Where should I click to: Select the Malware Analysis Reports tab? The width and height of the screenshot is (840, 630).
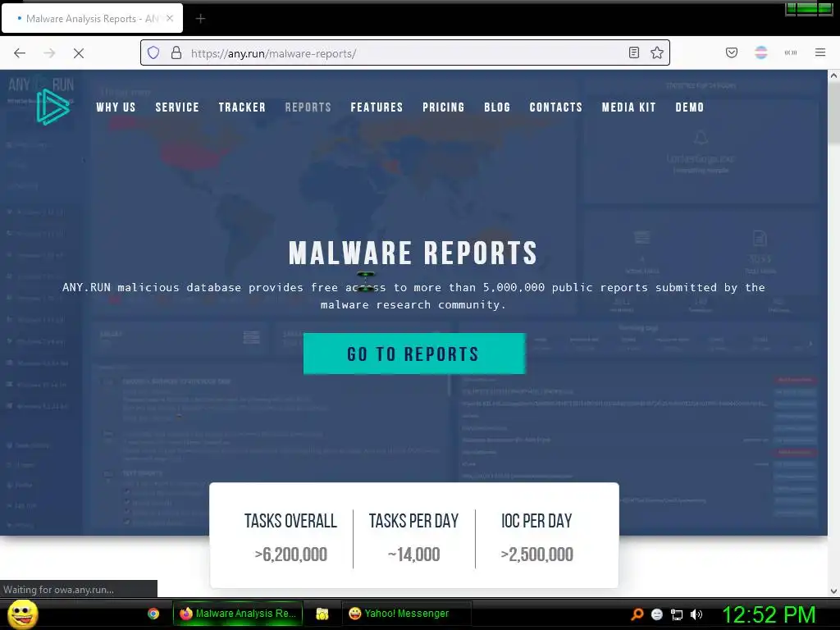click(x=92, y=18)
